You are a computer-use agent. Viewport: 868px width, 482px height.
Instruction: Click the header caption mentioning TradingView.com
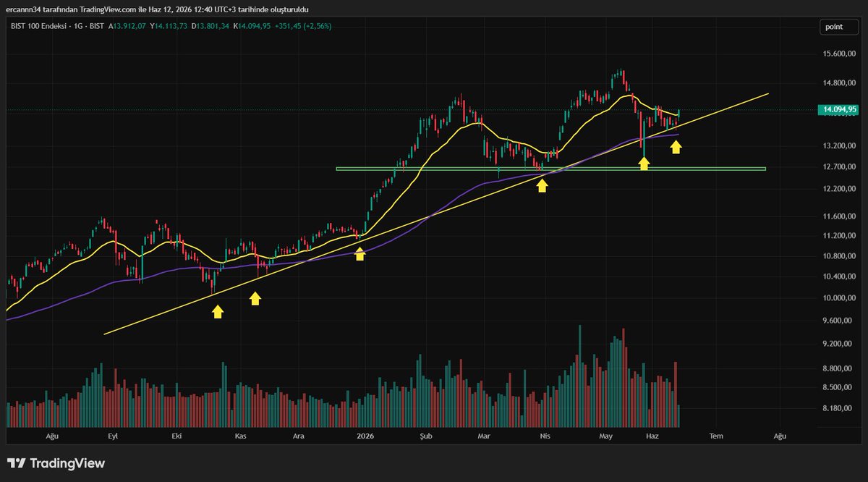[157, 9]
